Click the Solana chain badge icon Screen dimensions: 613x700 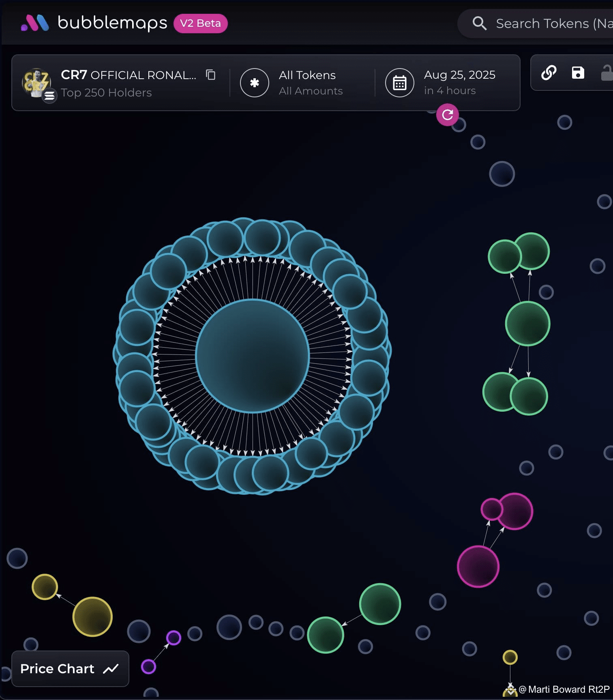(49, 96)
